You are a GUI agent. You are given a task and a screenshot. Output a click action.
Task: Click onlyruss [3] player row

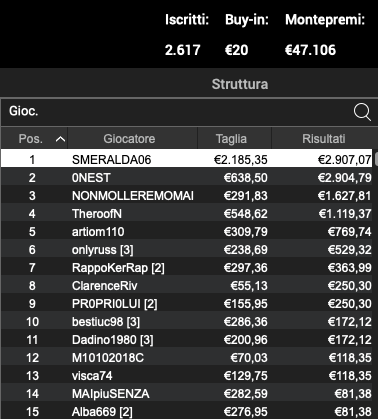187,249
